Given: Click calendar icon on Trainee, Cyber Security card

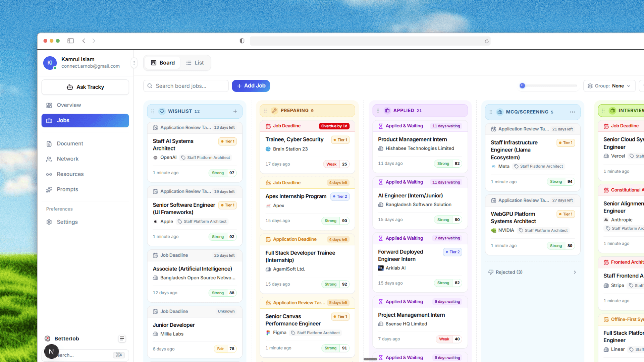Looking at the screenshot, I should pyautogui.click(x=268, y=126).
